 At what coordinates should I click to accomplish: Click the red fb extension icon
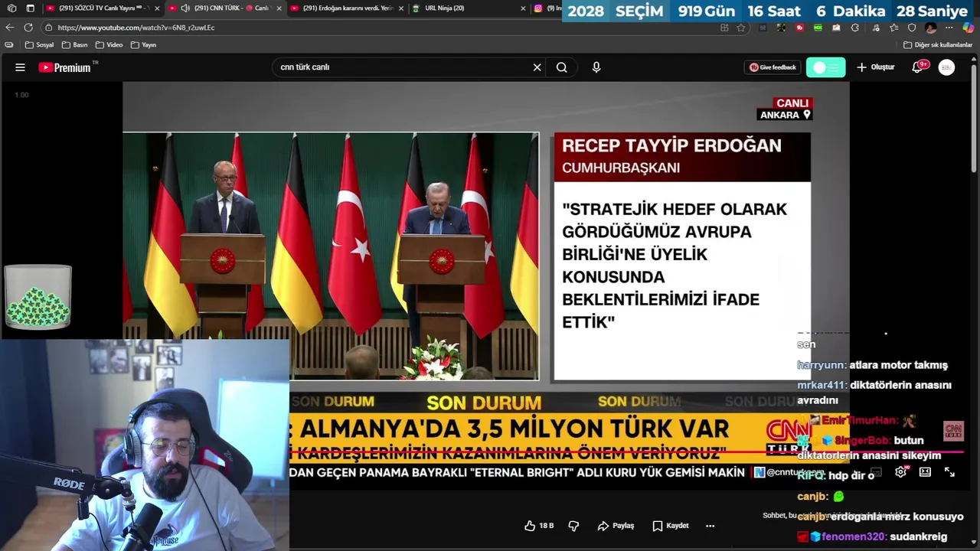(x=800, y=28)
